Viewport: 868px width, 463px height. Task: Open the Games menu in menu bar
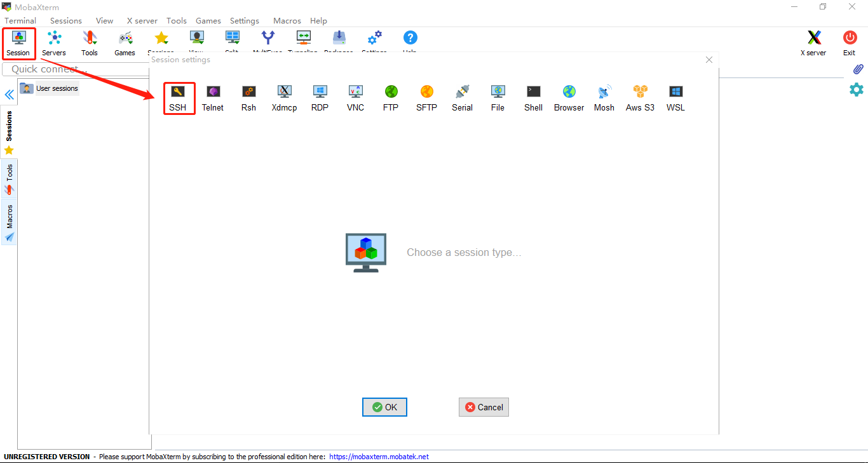[208, 20]
